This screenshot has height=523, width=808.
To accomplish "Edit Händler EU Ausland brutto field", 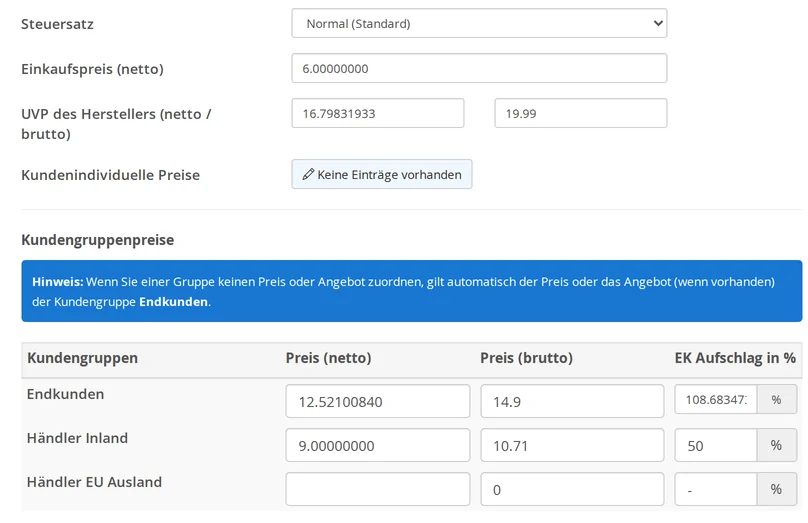I will 572,489.
